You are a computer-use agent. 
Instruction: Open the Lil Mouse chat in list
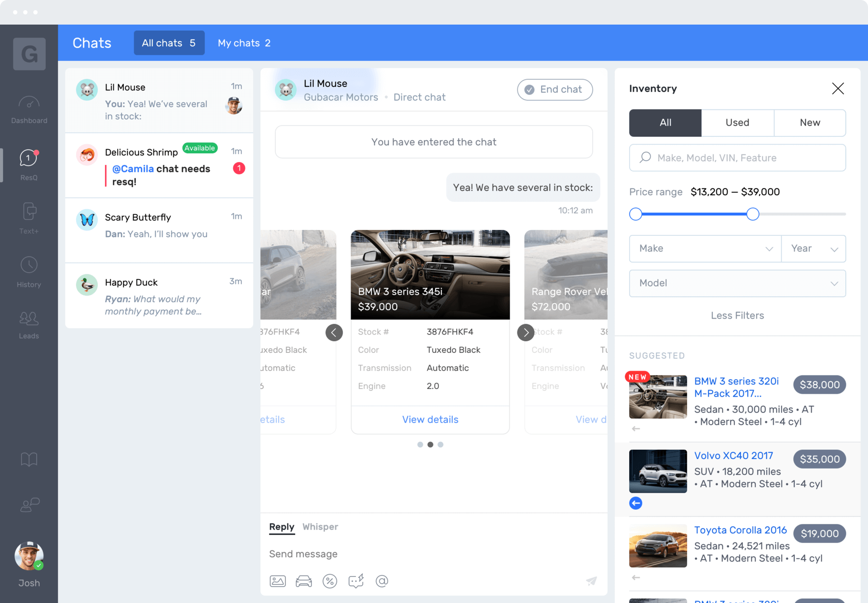(159, 101)
